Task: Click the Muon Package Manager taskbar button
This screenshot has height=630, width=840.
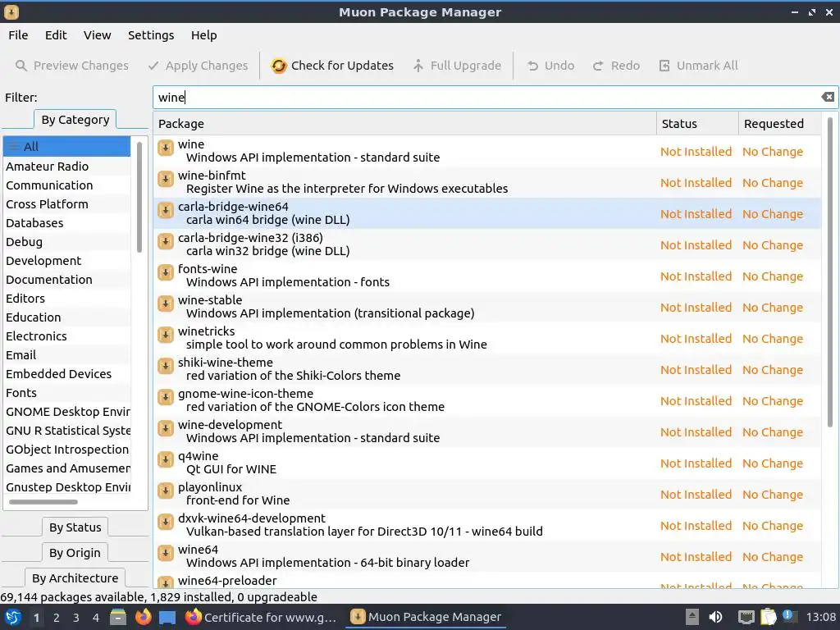Action: (426, 617)
